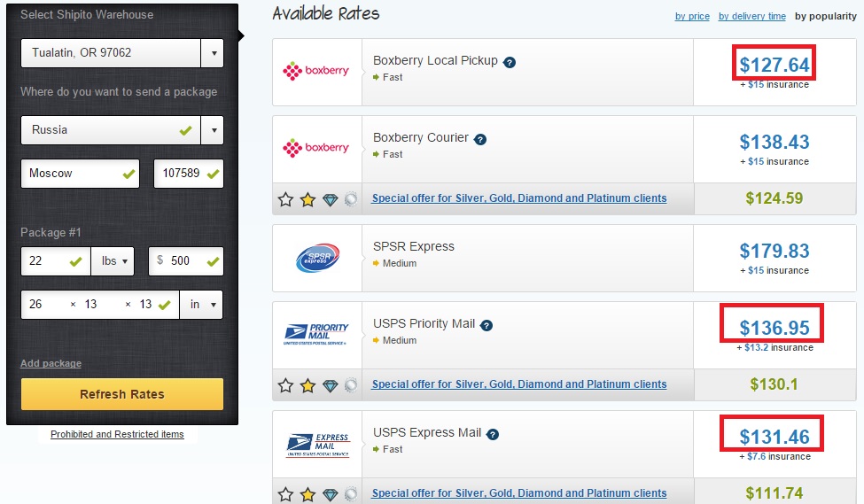Click Platinum icon under USPS Priority Mail

pyautogui.click(x=351, y=385)
